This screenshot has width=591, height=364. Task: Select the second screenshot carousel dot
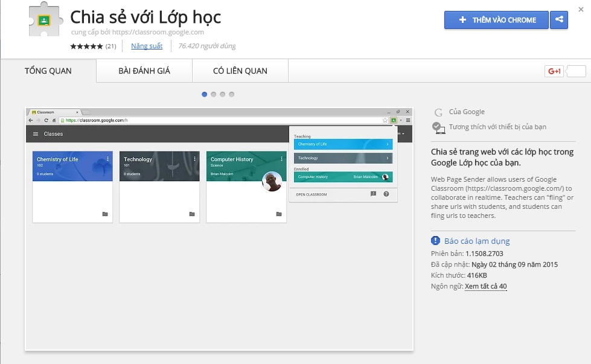213,94
